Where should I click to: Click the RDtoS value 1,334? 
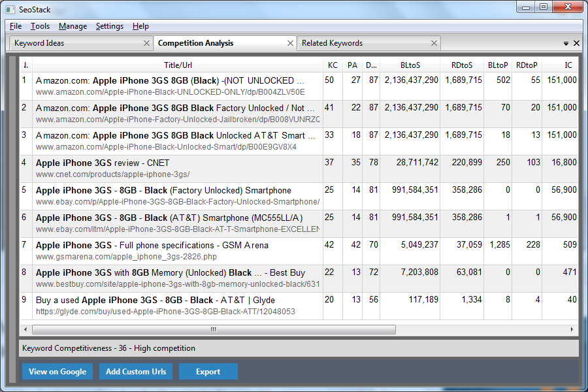pos(472,299)
